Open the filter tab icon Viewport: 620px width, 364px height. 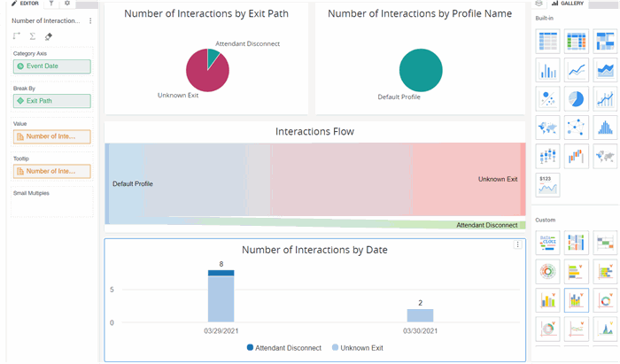(50, 4)
